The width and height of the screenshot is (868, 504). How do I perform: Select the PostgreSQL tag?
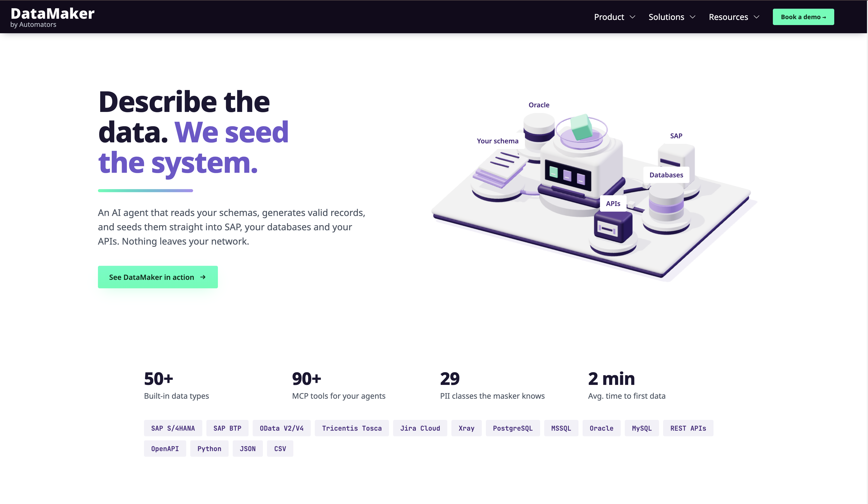tap(513, 428)
